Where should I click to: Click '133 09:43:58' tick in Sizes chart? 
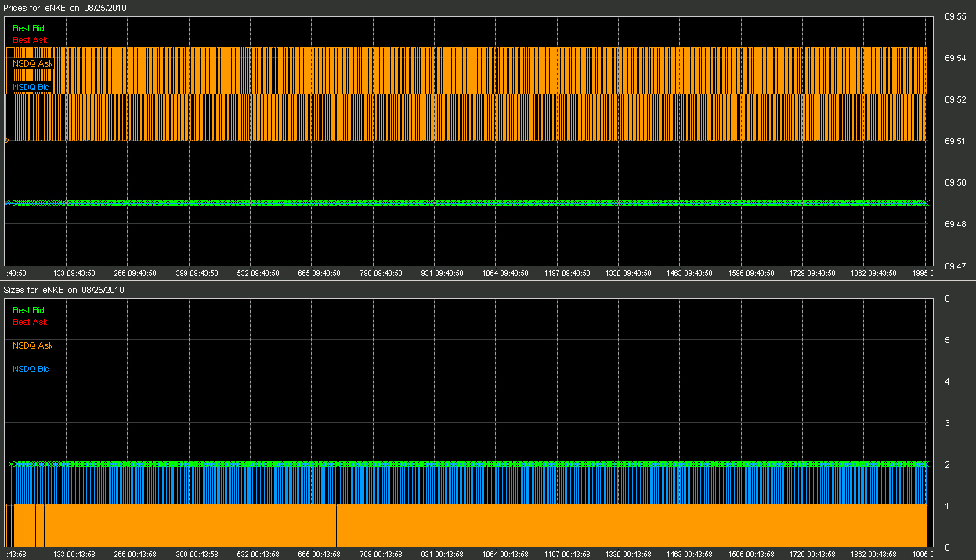pos(74,555)
